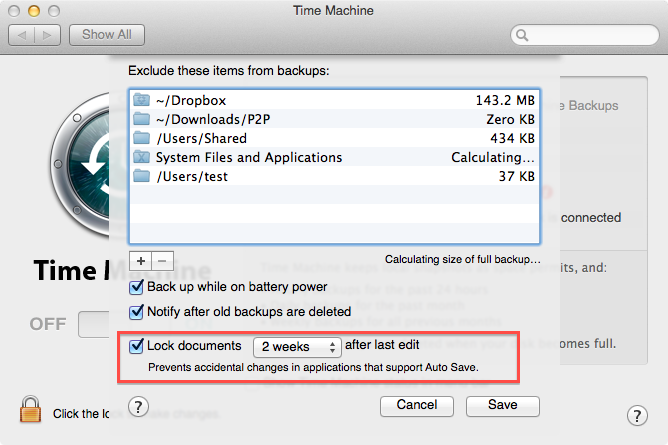
Task: Select the /Users/test entry
Action: click(334, 176)
